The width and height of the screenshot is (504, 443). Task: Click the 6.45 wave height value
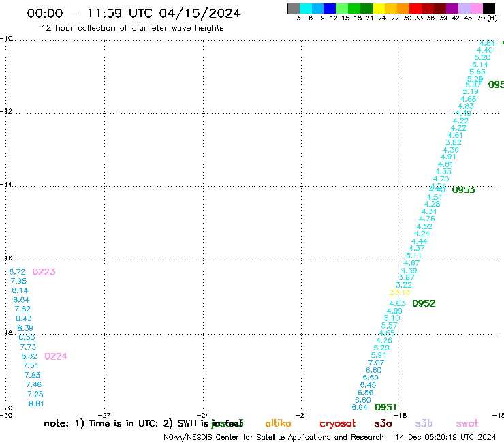(368, 386)
